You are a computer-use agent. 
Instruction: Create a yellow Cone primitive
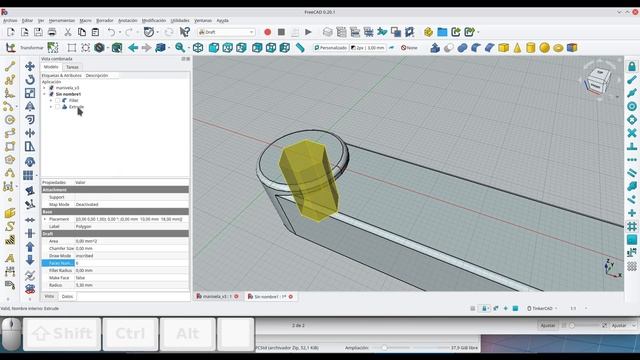pyautogui.click(x=517, y=48)
